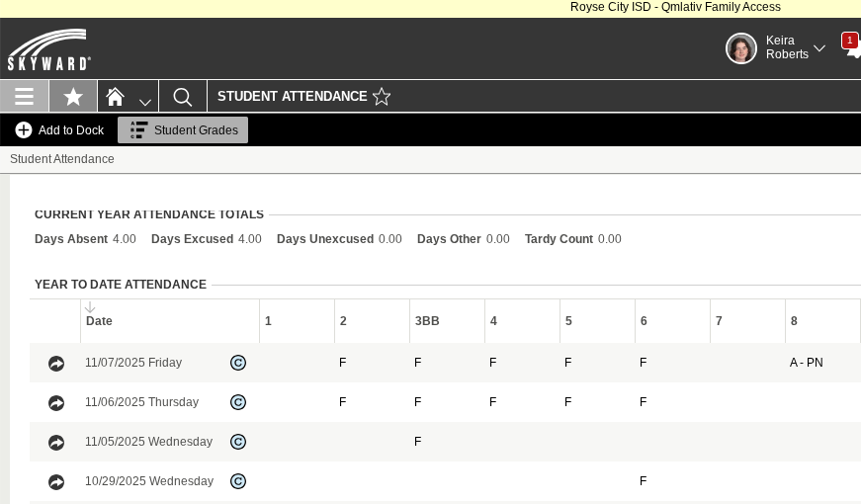Click the Skyward logo
861x504 pixels.
click(x=49, y=49)
